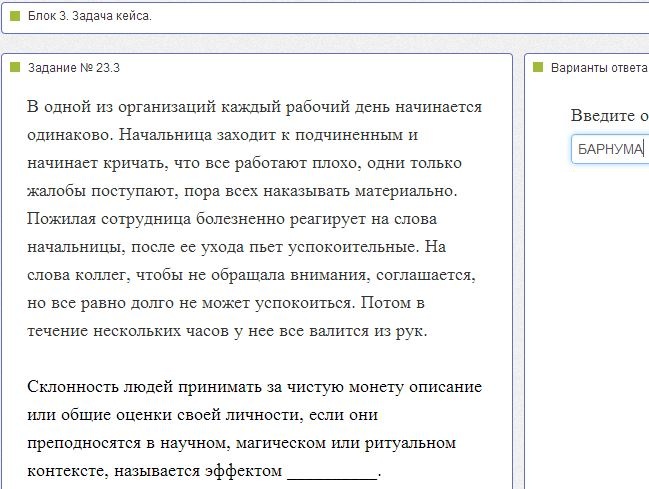Image resolution: width=649 pixels, height=489 pixels.
Task: Click the line starting 'начальницы, после ее ухода'
Action: coord(236,247)
